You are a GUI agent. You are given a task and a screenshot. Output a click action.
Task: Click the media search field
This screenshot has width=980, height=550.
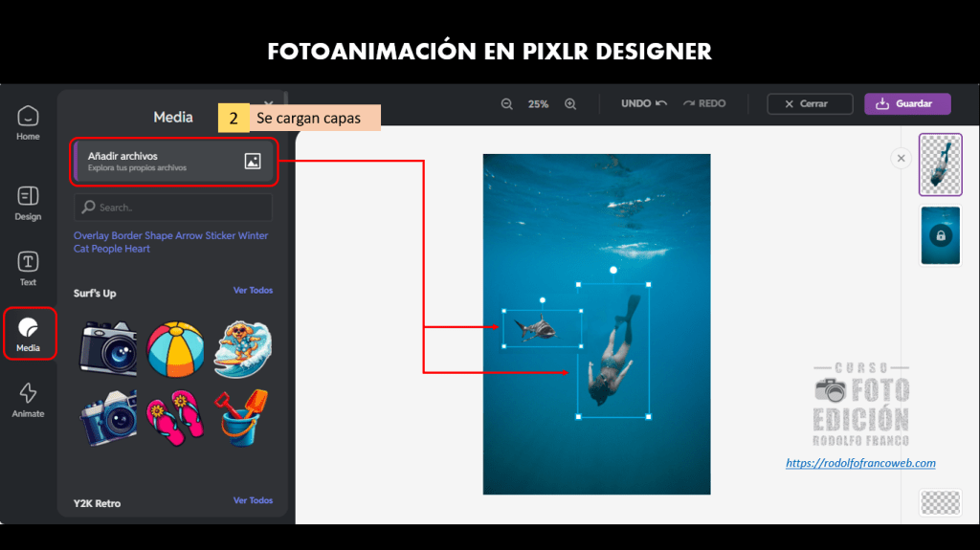173,208
